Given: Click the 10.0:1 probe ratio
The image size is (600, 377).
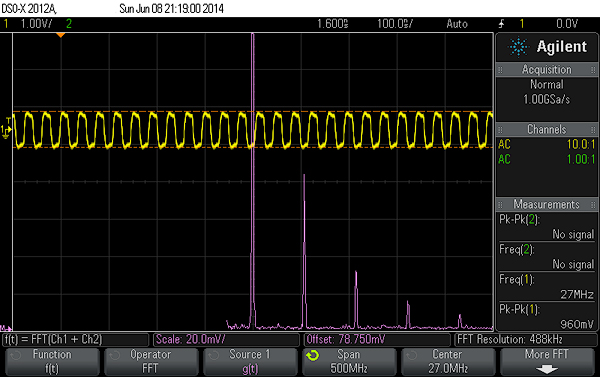Looking at the screenshot, I should [581, 145].
